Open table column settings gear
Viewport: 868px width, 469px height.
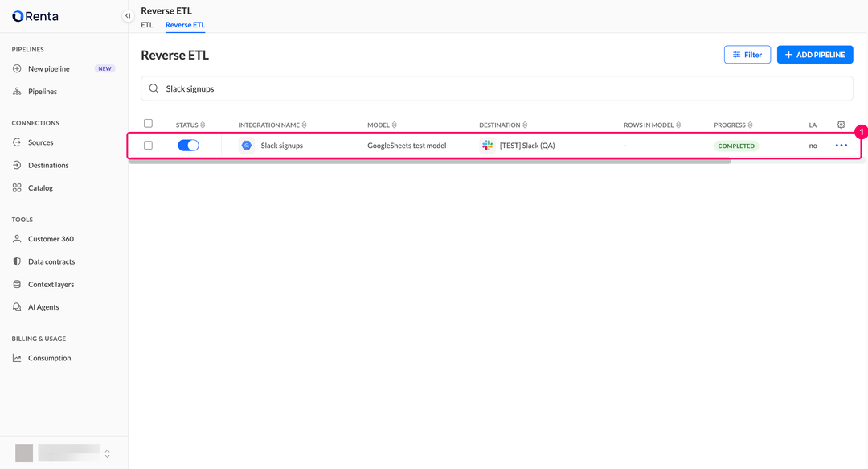point(841,125)
